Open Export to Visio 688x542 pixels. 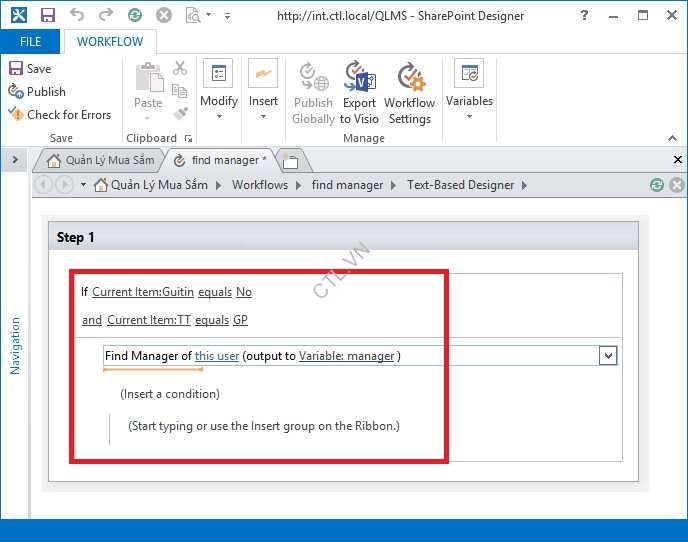(359, 92)
